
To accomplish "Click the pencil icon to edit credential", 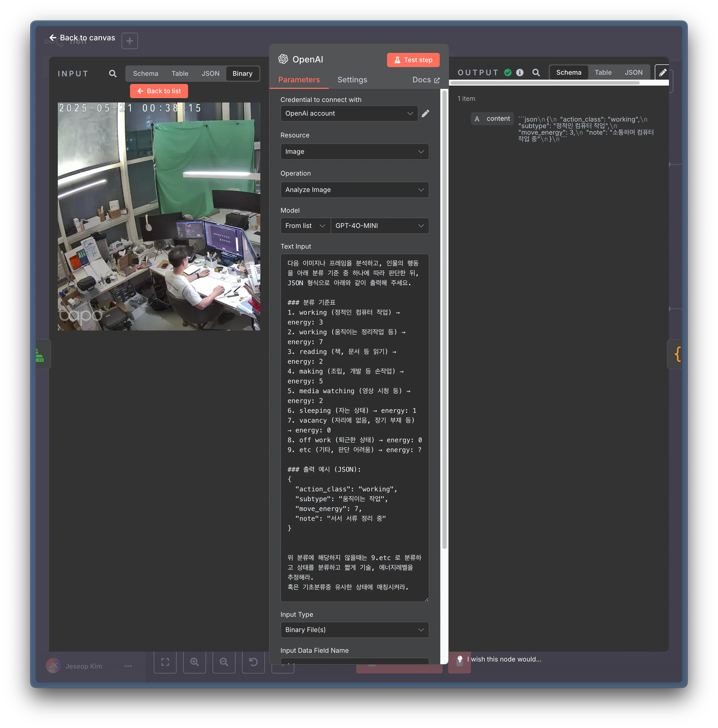I will (x=425, y=113).
